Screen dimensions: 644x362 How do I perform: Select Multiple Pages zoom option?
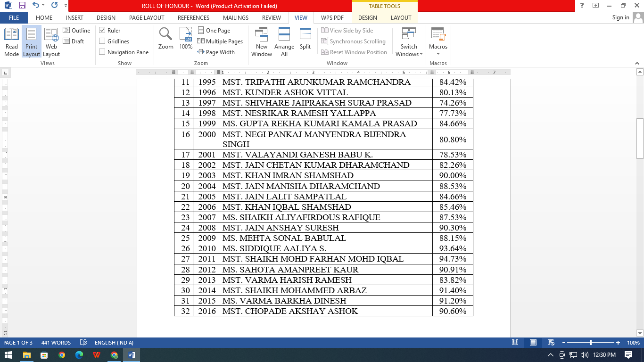click(x=220, y=41)
